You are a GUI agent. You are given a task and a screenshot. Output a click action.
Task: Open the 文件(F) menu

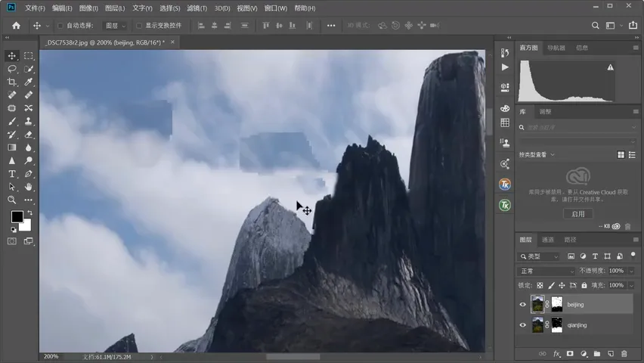(35, 8)
